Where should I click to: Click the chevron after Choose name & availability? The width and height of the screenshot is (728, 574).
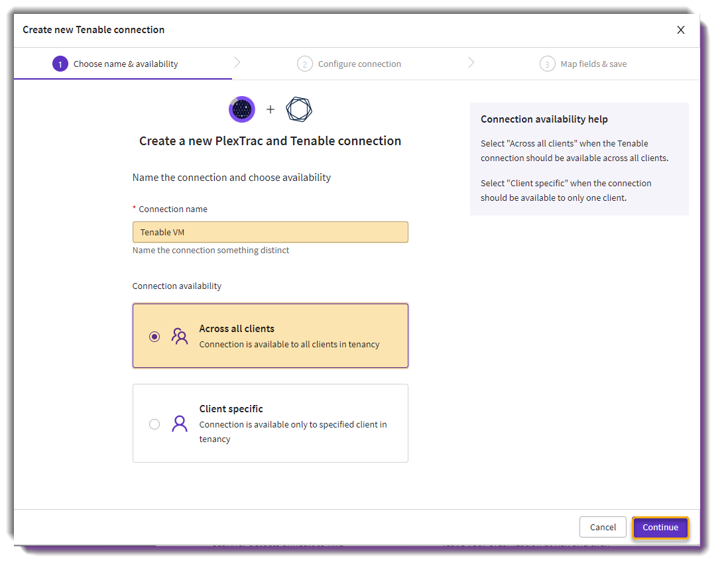[237, 63]
